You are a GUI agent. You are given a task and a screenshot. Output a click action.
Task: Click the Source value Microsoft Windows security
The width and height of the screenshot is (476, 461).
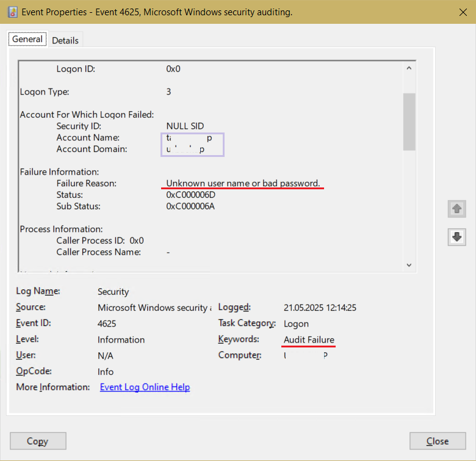pos(154,308)
